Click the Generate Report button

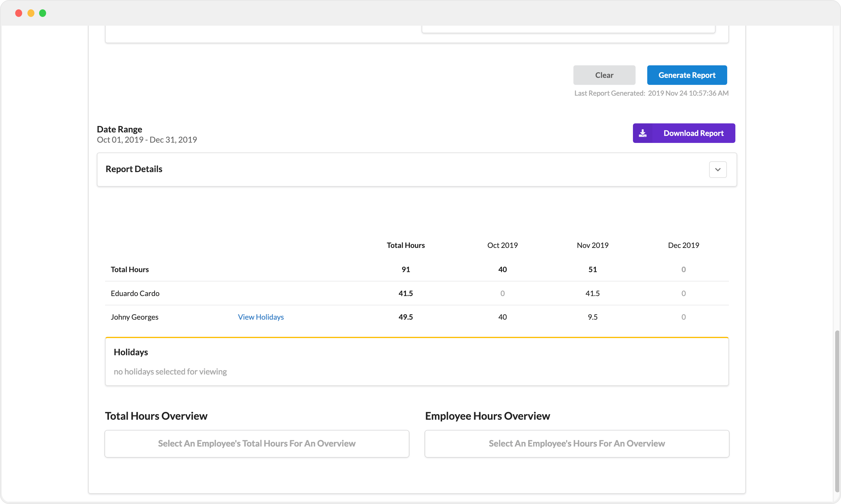pyautogui.click(x=687, y=75)
